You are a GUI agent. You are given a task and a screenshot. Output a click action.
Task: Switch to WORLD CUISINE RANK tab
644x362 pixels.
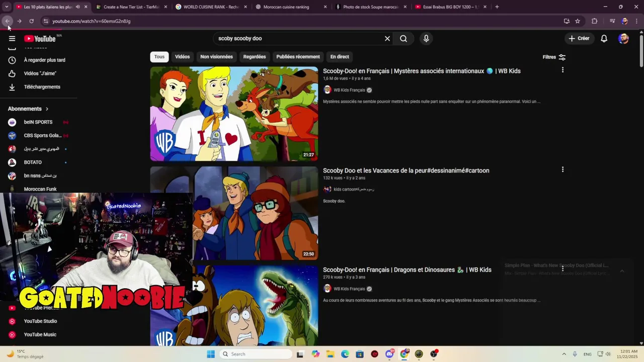coord(210,7)
